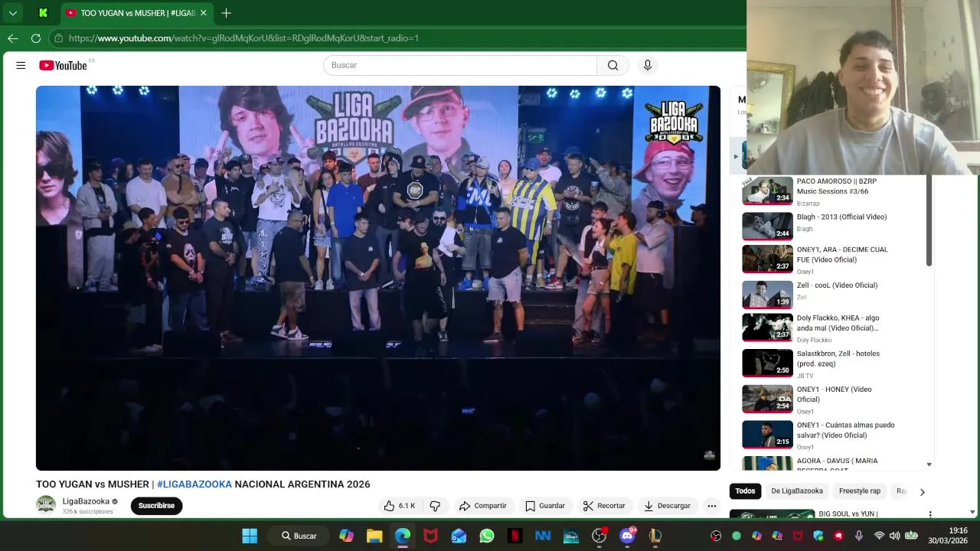Open Copilot from the taskbar

(x=346, y=536)
